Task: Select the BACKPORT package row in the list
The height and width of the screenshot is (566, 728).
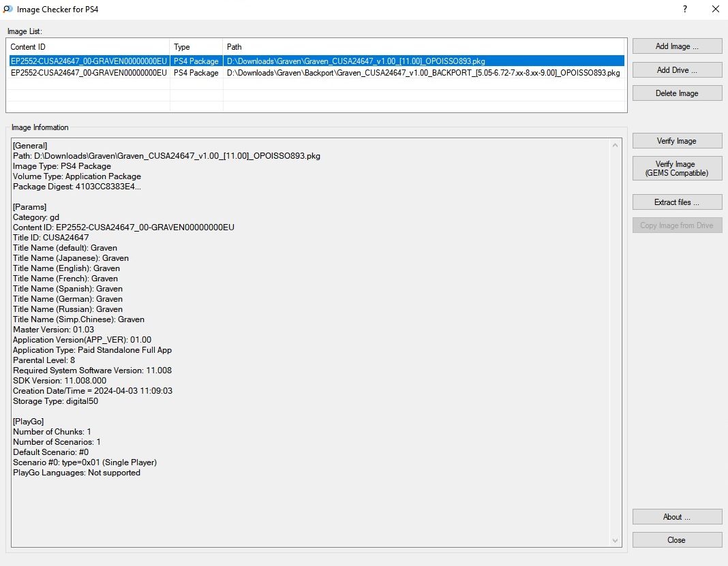Action: pyautogui.click(x=423, y=73)
